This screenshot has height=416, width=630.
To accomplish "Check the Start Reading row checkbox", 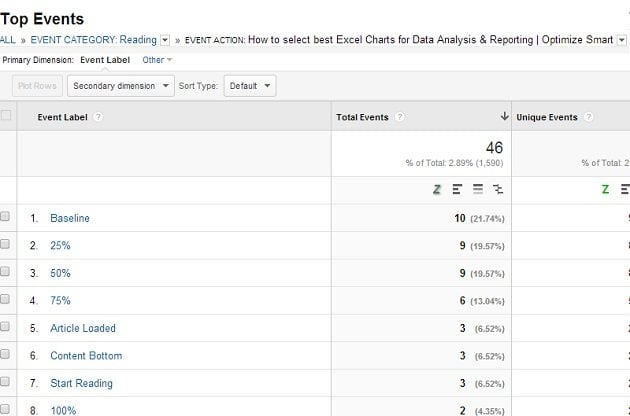I will tap(4, 381).
